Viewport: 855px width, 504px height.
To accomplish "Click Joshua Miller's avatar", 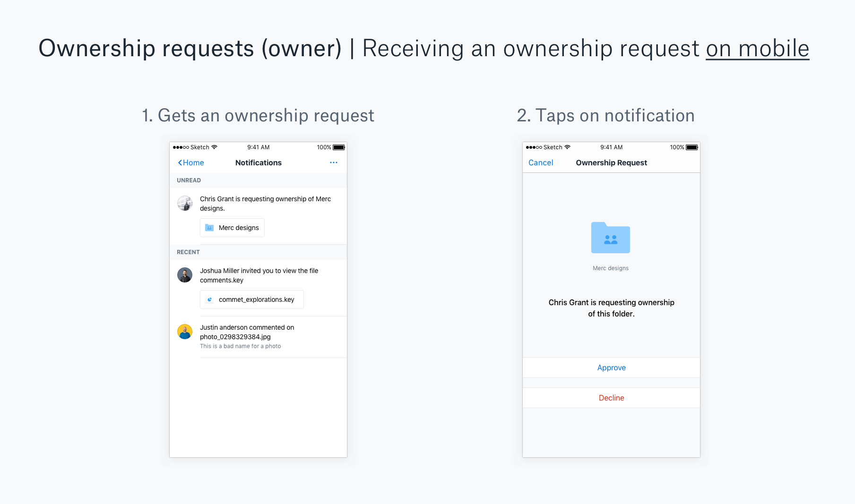I will tap(185, 275).
